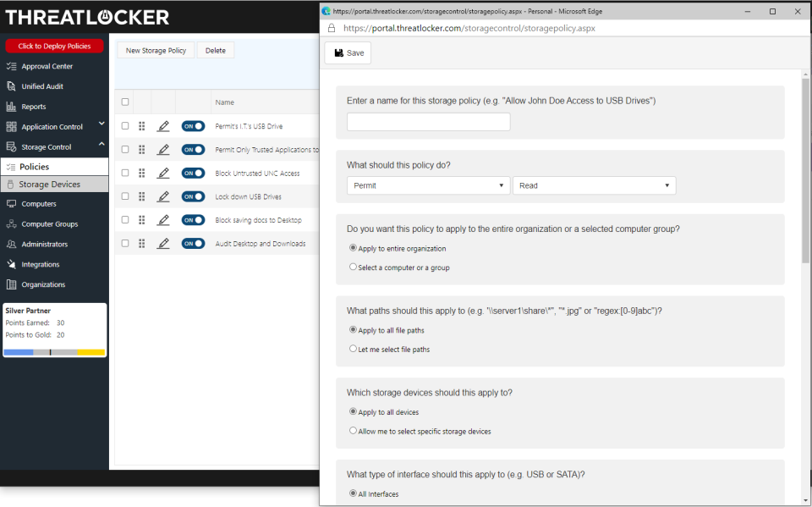Click the Policies checklist icon in sidebar
812x507 pixels.
pos(11,167)
